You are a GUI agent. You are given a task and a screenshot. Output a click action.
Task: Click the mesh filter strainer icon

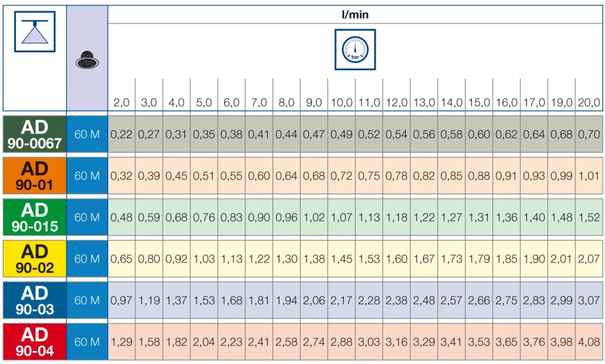click(87, 59)
